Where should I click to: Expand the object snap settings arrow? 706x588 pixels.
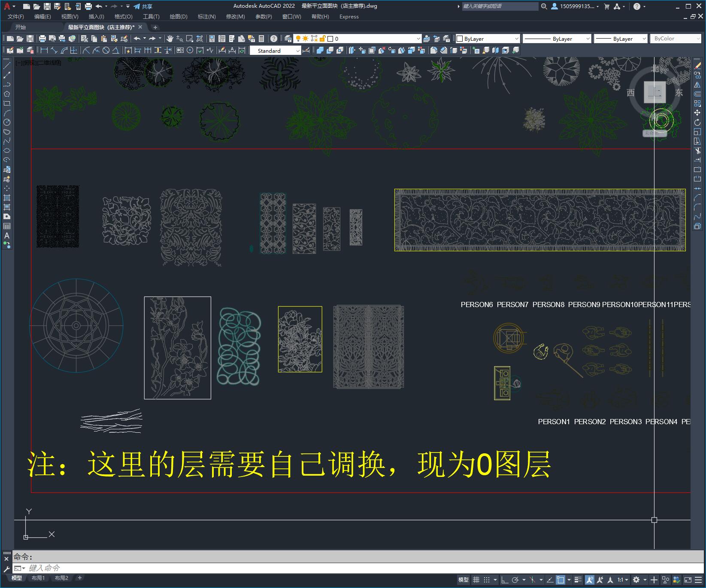click(x=569, y=580)
